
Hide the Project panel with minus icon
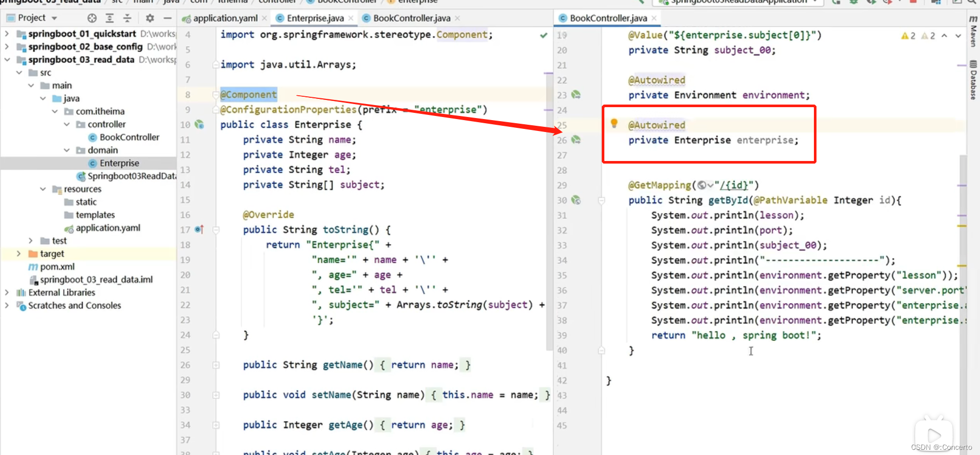point(167,18)
